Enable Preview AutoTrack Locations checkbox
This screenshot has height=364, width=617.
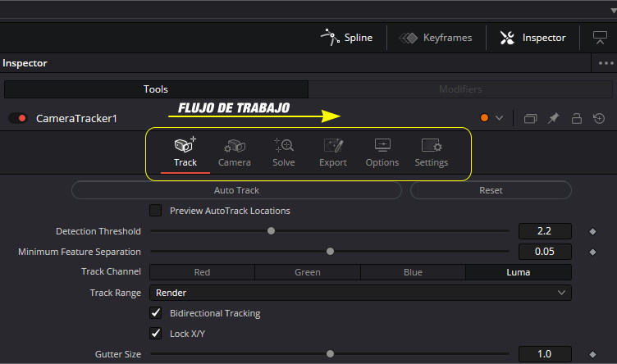tap(155, 211)
